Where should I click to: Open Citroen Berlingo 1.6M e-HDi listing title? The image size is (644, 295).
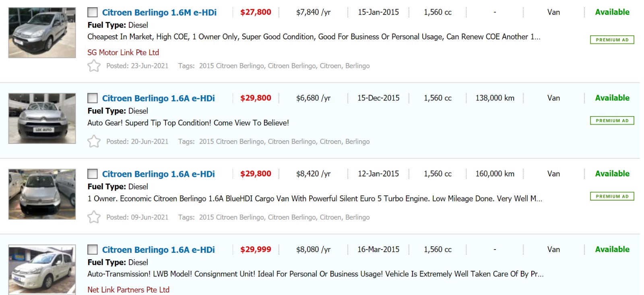pos(159,12)
